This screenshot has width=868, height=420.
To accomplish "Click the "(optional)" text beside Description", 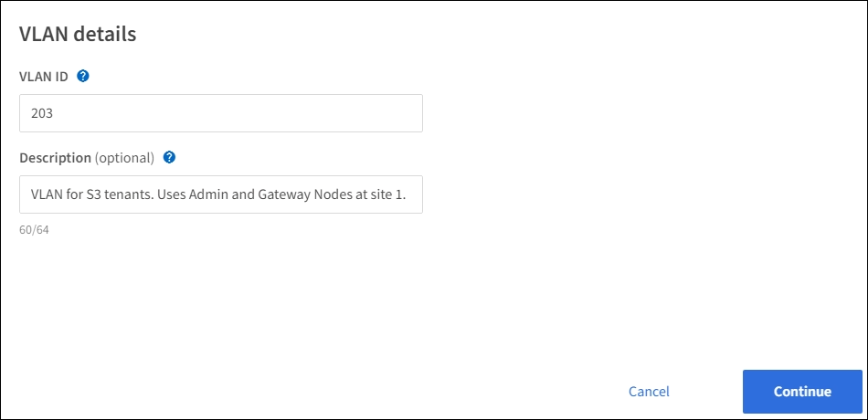I will coord(124,158).
